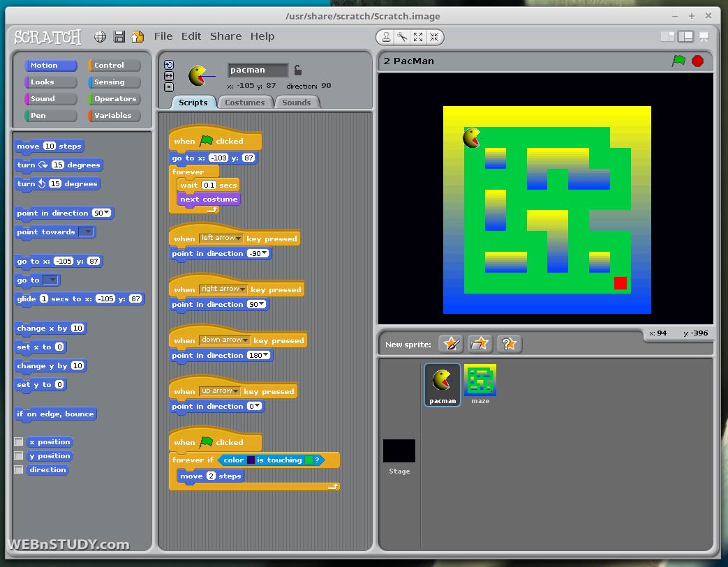Image resolution: width=728 pixels, height=567 pixels.
Task: Open palette point in direction dropdown
Action: pyautogui.click(x=107, y=213)
